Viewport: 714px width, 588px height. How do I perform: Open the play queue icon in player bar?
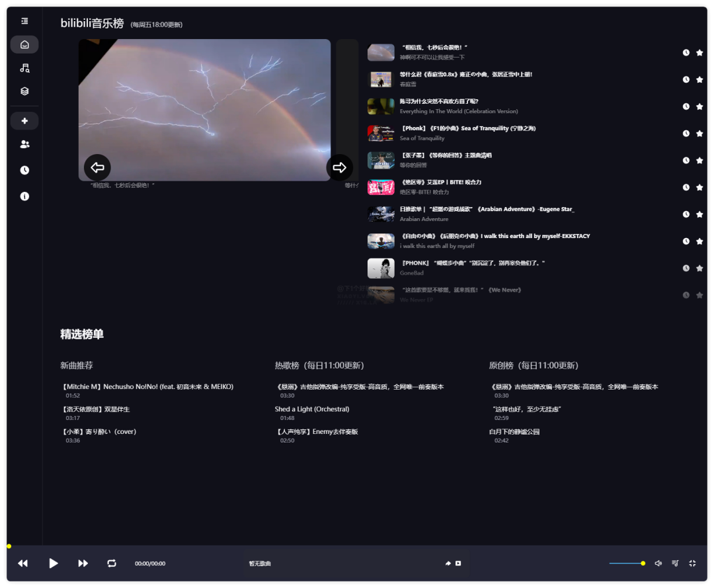tap(674, 563)
